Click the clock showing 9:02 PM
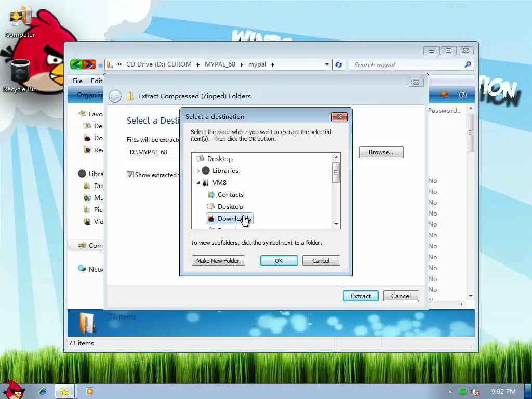Viewport: 532px width, 399px height. [x=503, y=392]
